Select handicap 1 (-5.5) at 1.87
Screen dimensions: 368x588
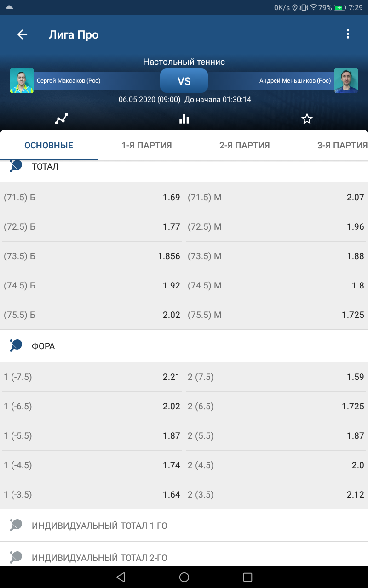click(92, 435)
